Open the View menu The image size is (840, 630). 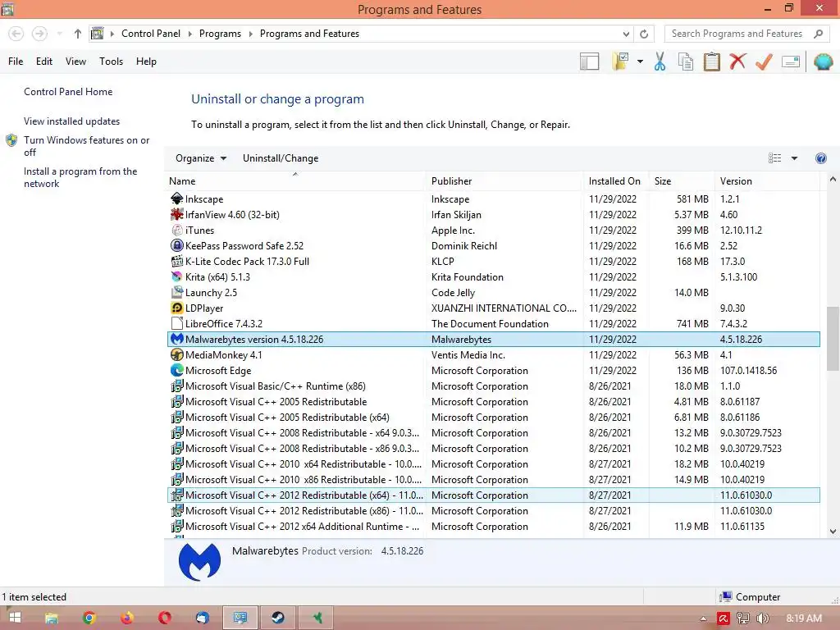coord(75,61)
